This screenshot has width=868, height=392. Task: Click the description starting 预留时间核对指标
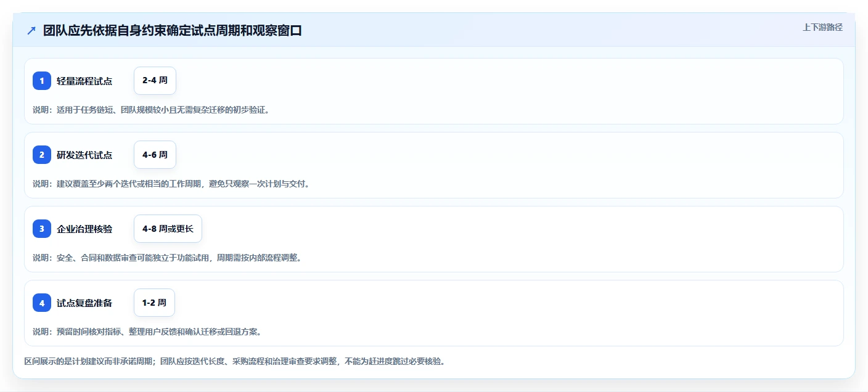coord(147,332)
